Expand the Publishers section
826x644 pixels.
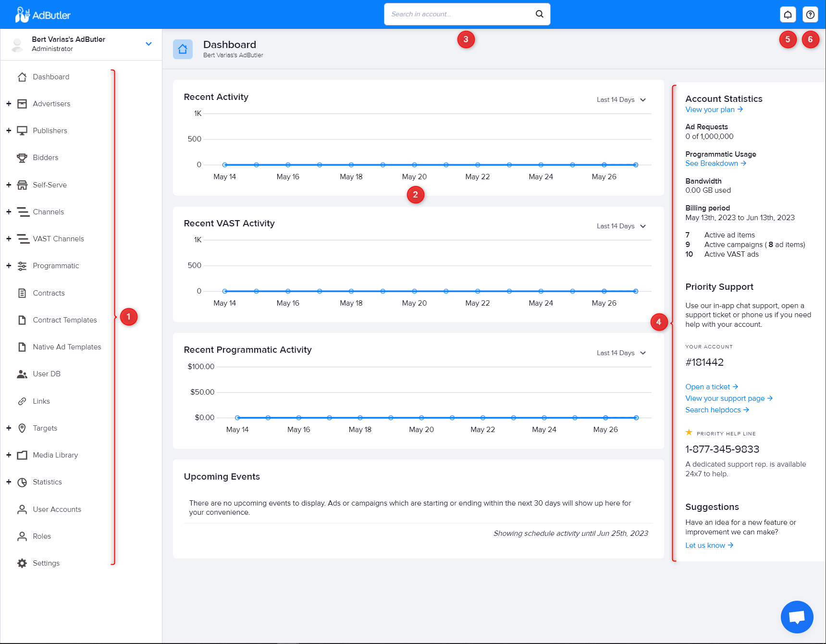click(8, 130)
